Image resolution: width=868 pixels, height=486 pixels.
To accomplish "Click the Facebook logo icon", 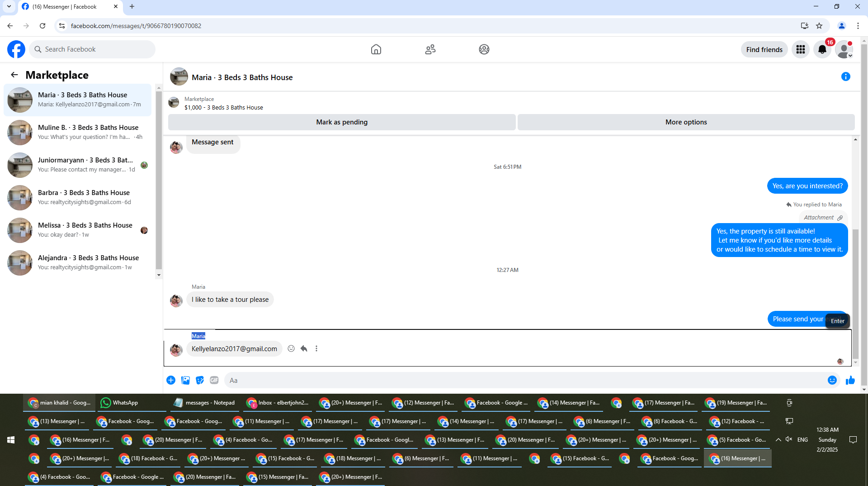I will (16, 49).
